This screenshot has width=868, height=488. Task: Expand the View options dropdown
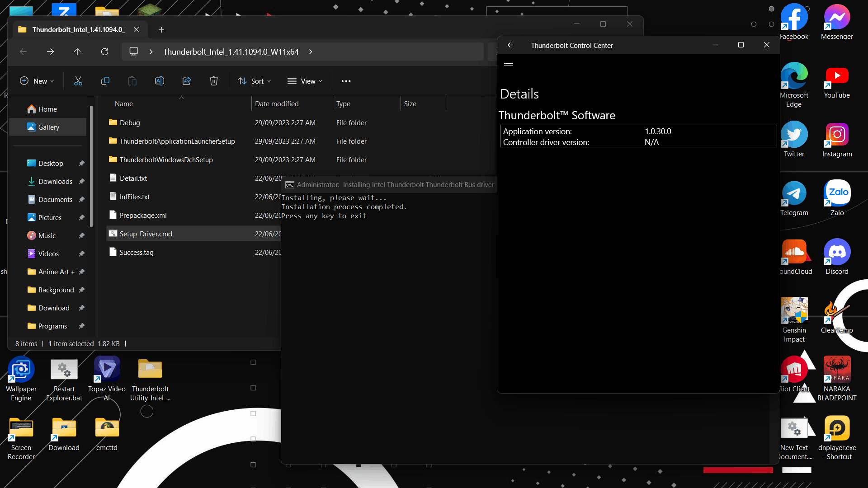coord(305,81)
